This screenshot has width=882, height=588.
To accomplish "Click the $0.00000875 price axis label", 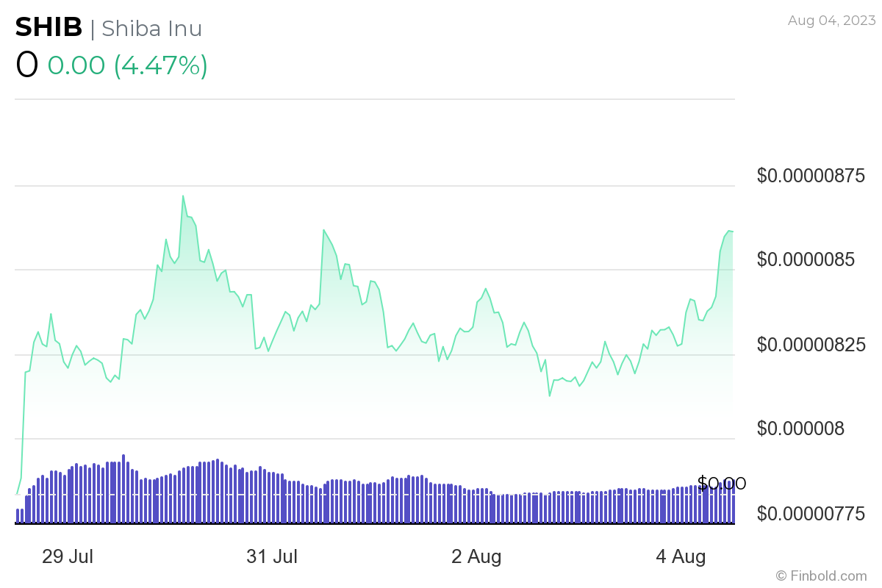I will click(811, 176).
